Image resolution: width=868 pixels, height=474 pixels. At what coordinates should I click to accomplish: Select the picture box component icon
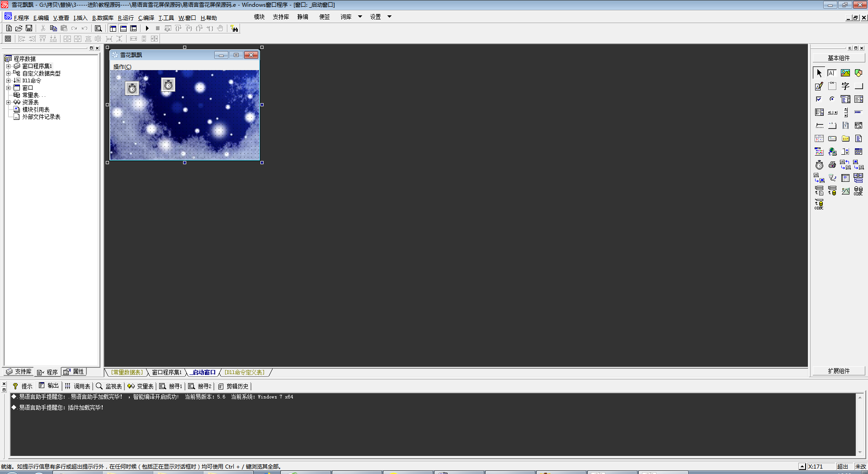click(845, 73)
